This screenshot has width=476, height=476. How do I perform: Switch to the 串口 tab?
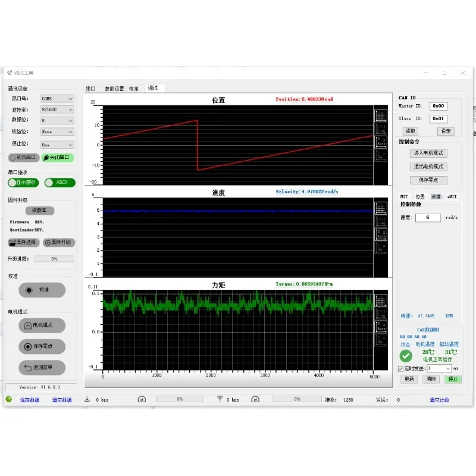point(90,89)
